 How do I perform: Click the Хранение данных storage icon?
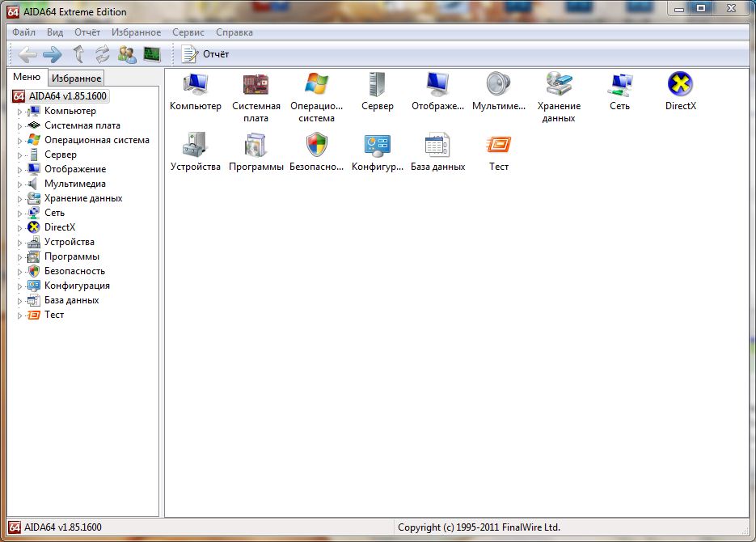(559, 85)
